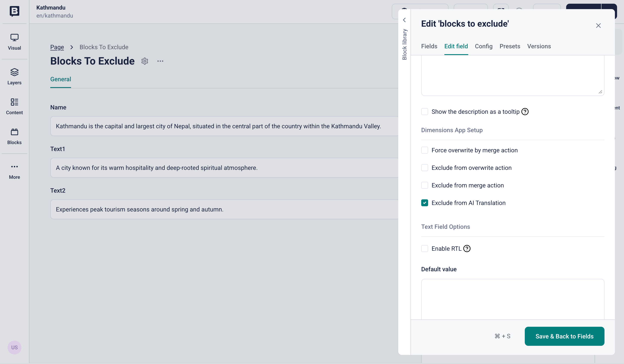Click the tooltip description help icon
Viewport: 624px width, 364px height.
point(525,112)
